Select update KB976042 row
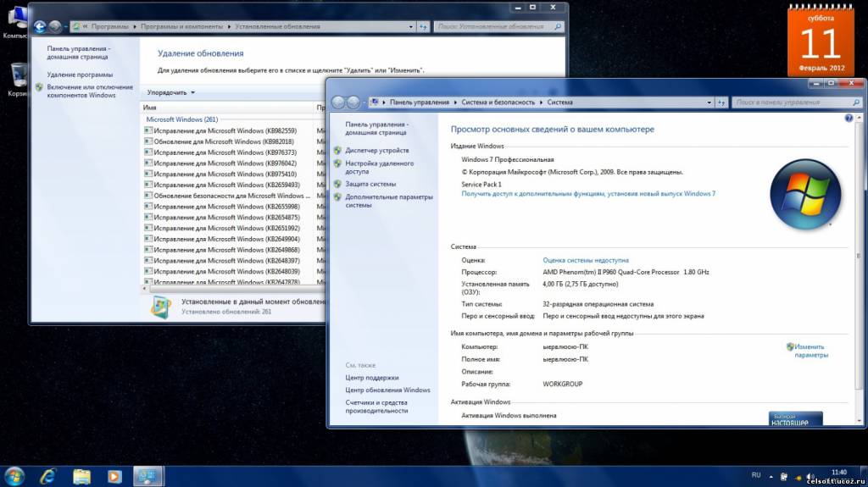868x487 pixels. click(225, 163)
